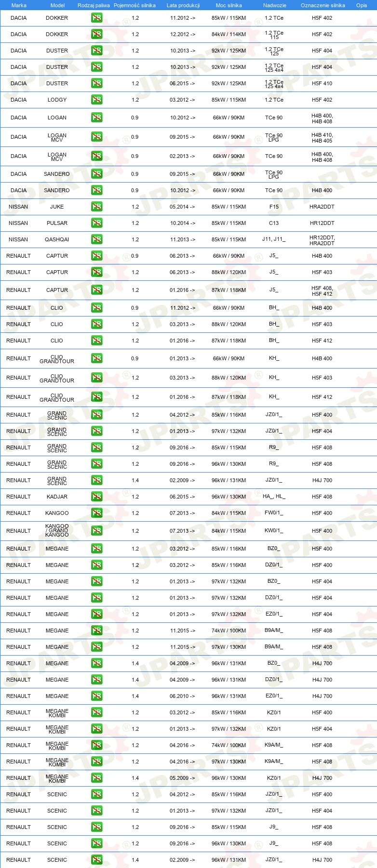This screenshot has width=377, height=868.
Task: Click the '1.2 TCe 115' body cell
Action: point(274,35)
